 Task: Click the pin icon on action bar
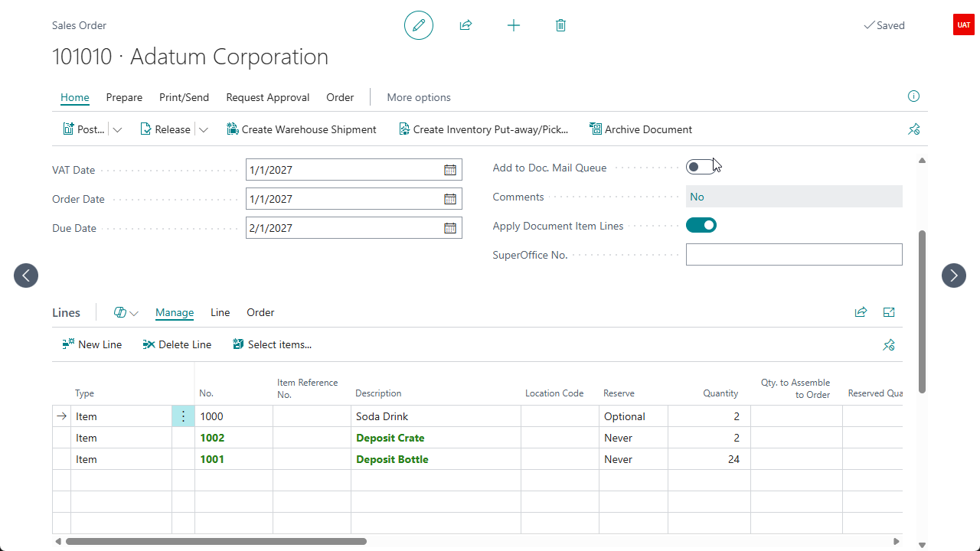(913, 129)
